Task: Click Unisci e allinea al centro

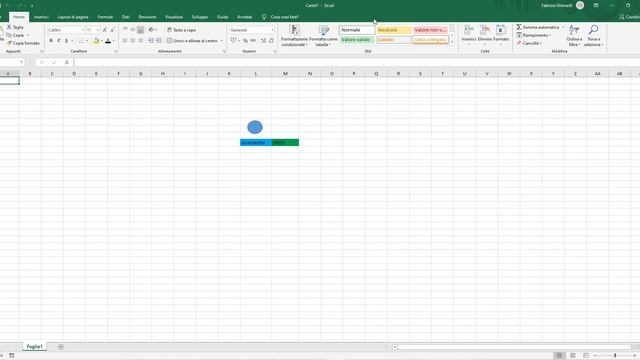Action: click(x=192, y=41)
